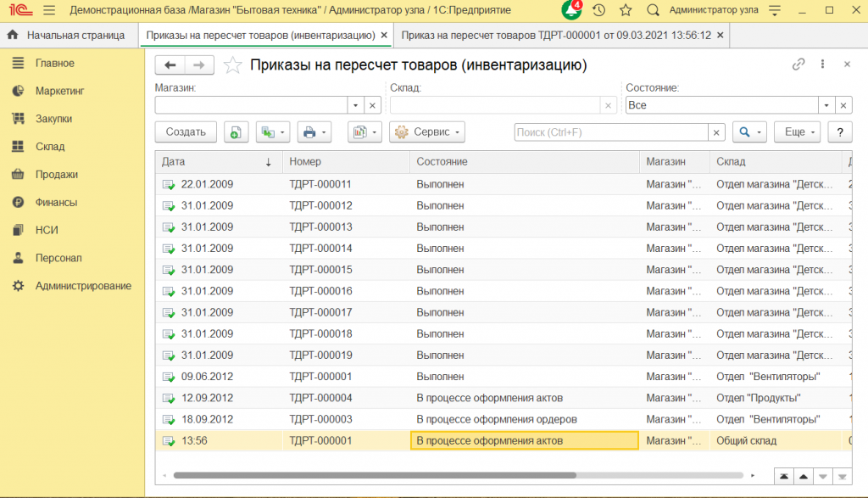
Task: Open the 1C main menu hamburger icon
Action: coord(49,10)
